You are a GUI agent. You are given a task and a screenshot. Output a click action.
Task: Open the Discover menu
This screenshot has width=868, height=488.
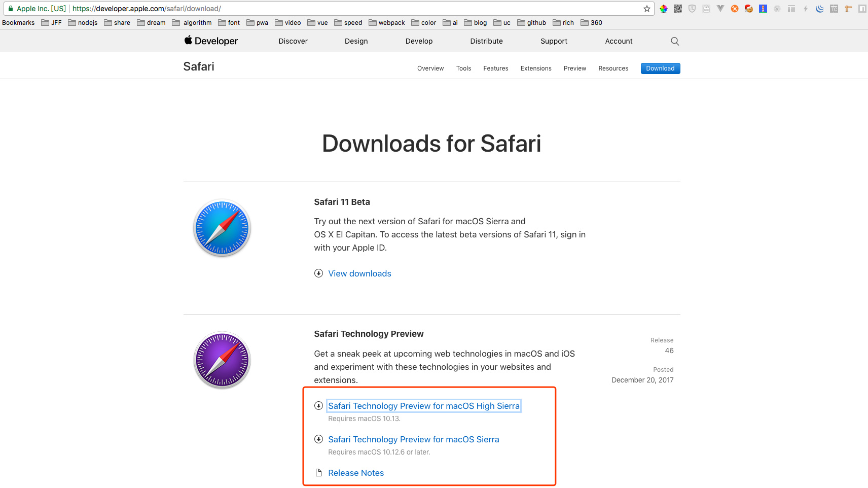(293, 41)
